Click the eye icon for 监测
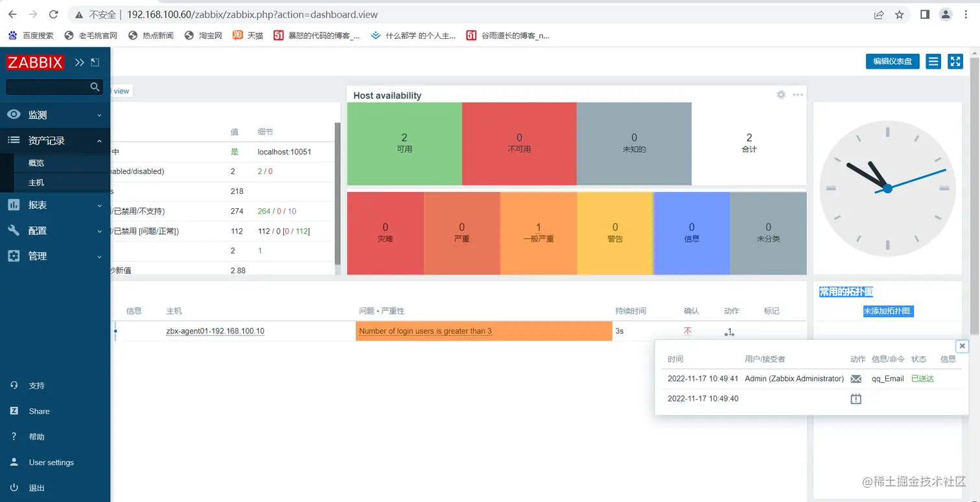 click(14, 115)
